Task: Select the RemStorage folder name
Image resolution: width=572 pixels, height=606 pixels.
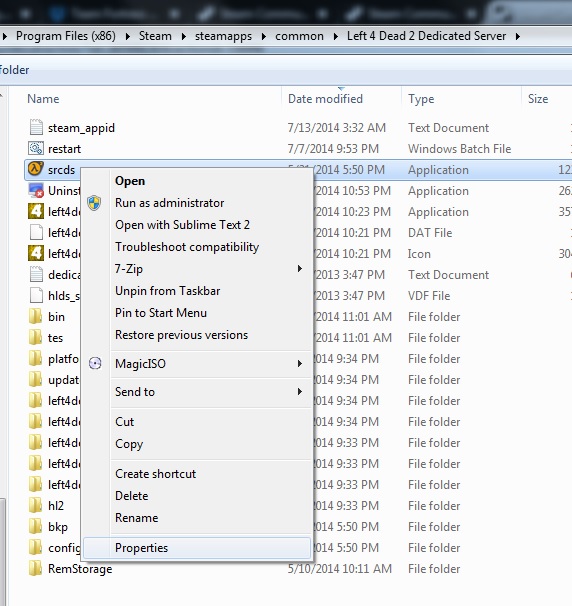Action: (x=80, y=569)
